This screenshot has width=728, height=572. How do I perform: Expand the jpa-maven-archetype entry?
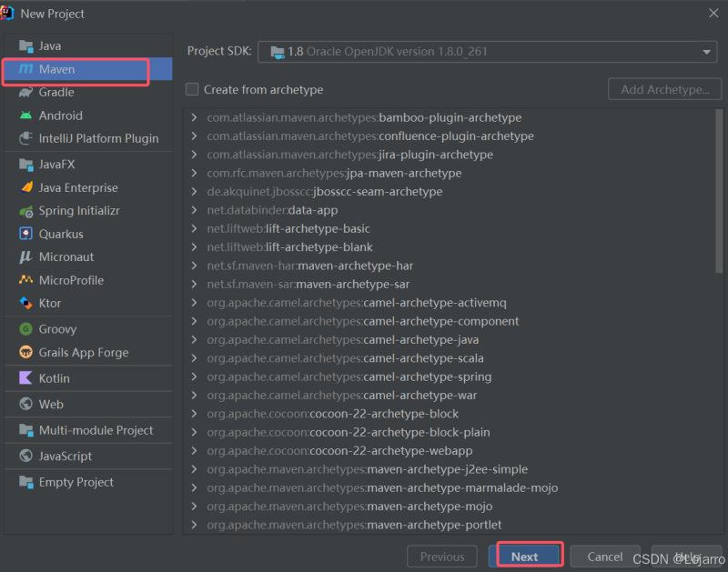194,173
